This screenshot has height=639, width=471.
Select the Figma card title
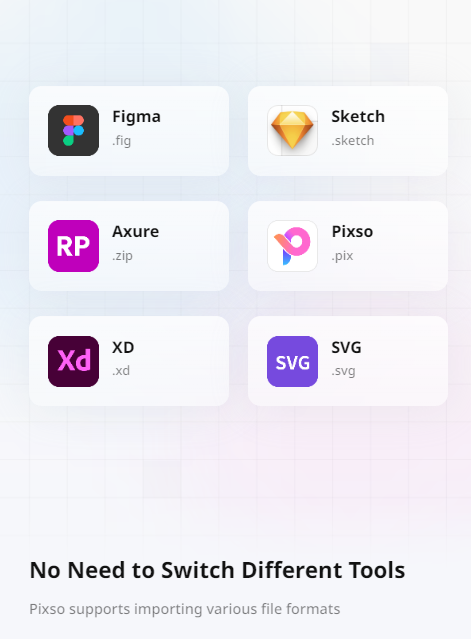(x=136, y=117)
